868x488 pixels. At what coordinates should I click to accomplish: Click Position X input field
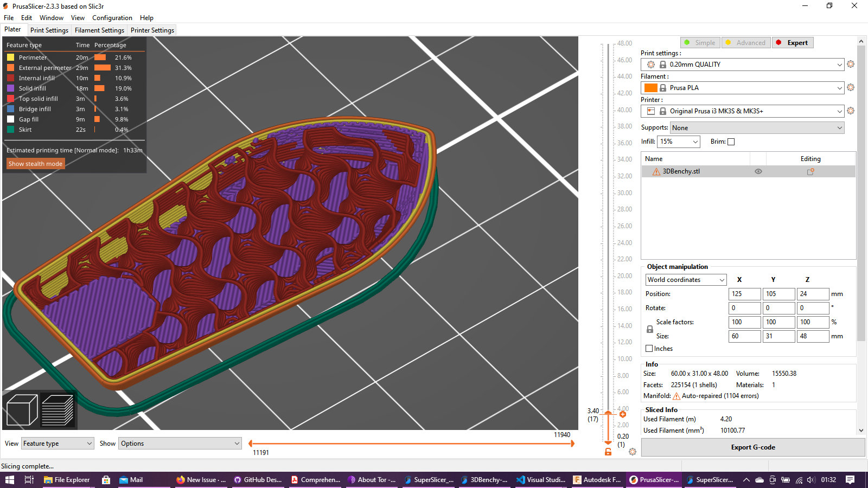tap(745, 294)
